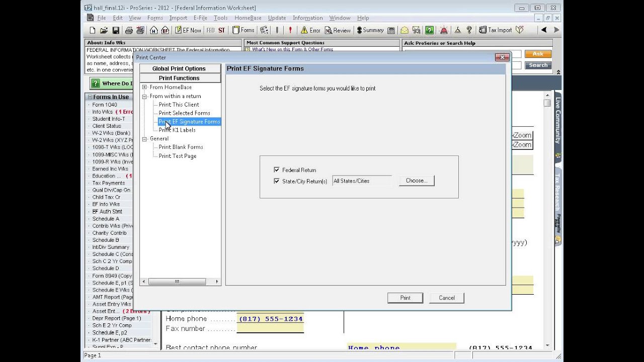The image size is (644, 362).
Task: Select Print Test Page in tree
Action: (x=178, y=156)
